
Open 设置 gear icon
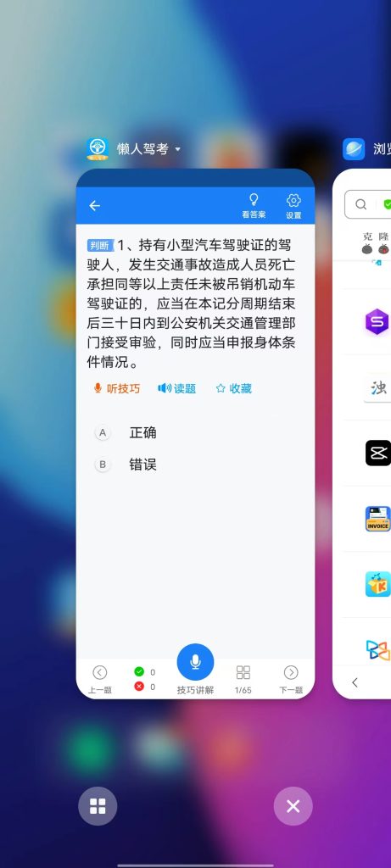click(x=293, y=206)
